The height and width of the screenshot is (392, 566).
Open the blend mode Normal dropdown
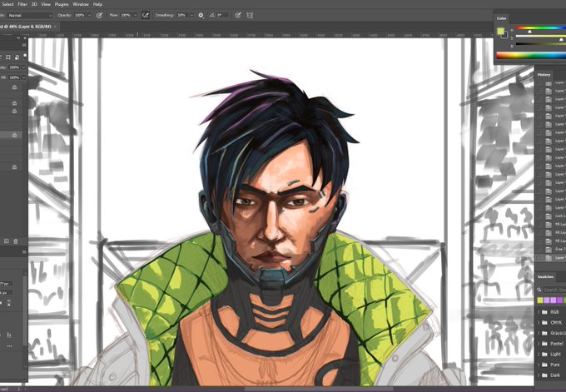coord(30,16)
